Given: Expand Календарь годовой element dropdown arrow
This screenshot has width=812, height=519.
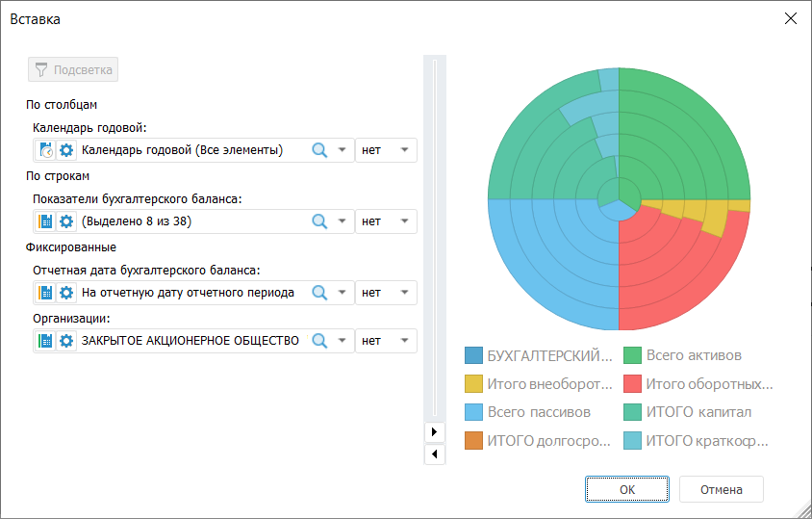Looking at the screenshot, I should (x=342, y=150).
